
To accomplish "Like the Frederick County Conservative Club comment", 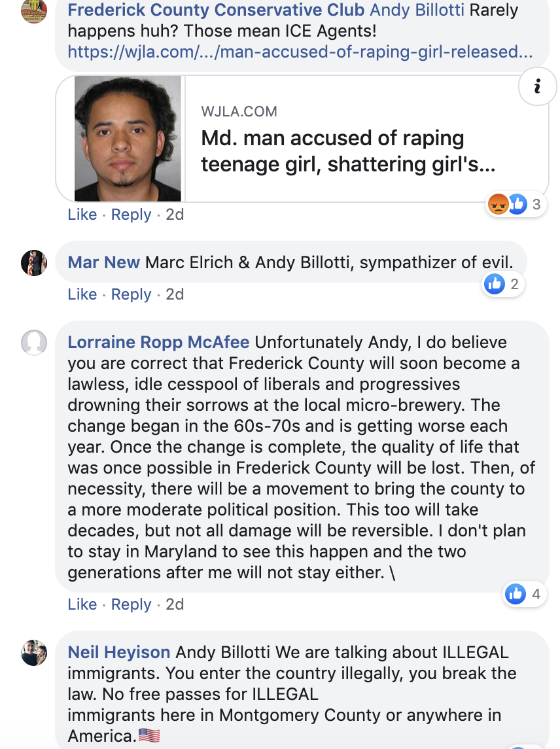I will click(x=82, y=215).
